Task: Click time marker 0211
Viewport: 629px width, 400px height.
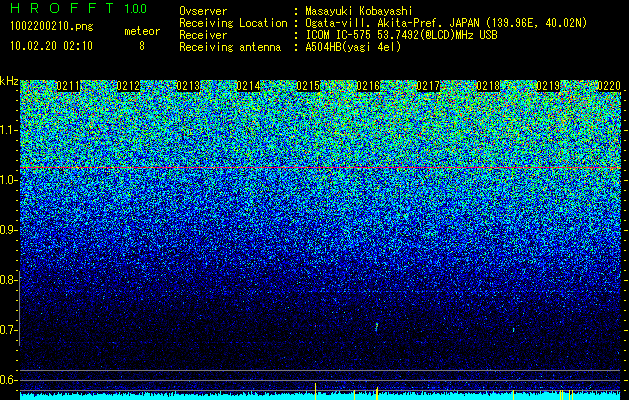Action: coord(68,86)
